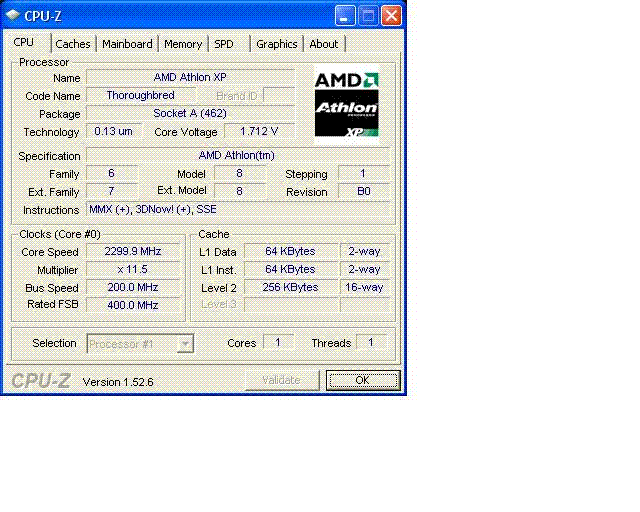
Task: Click the L1 Inst. 64 KBytes value
Action: (291, 269)
